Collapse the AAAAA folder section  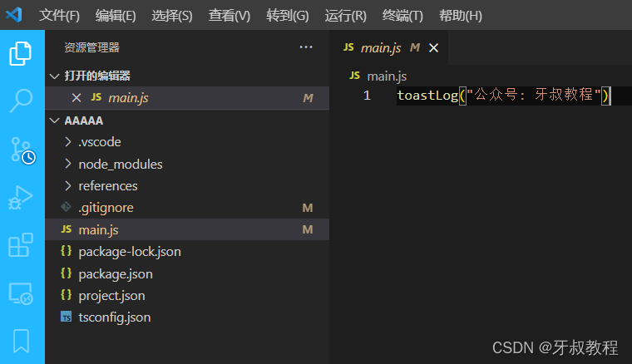pos(54,121)
